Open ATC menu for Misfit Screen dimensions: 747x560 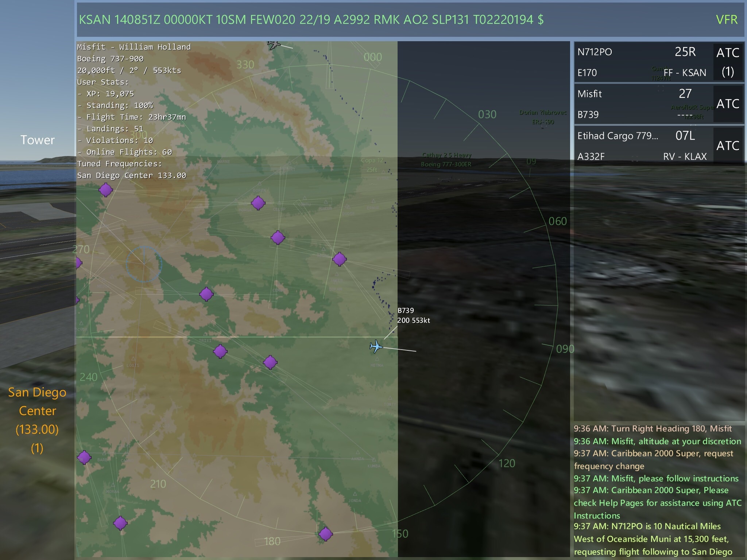pyautogui.click(x=728, y=104)
